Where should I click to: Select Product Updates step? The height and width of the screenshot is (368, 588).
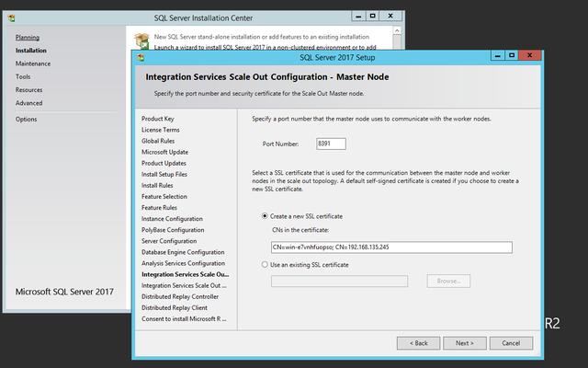point(164,164)
